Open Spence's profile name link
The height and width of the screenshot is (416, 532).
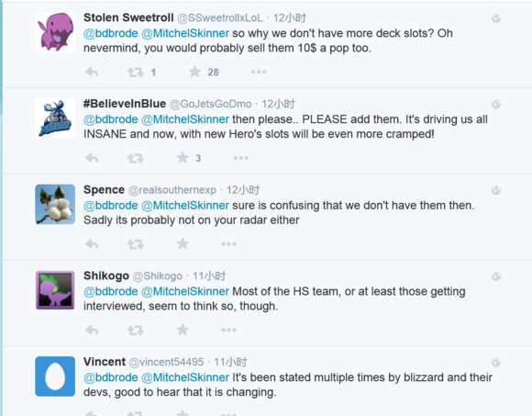point(105,189)
